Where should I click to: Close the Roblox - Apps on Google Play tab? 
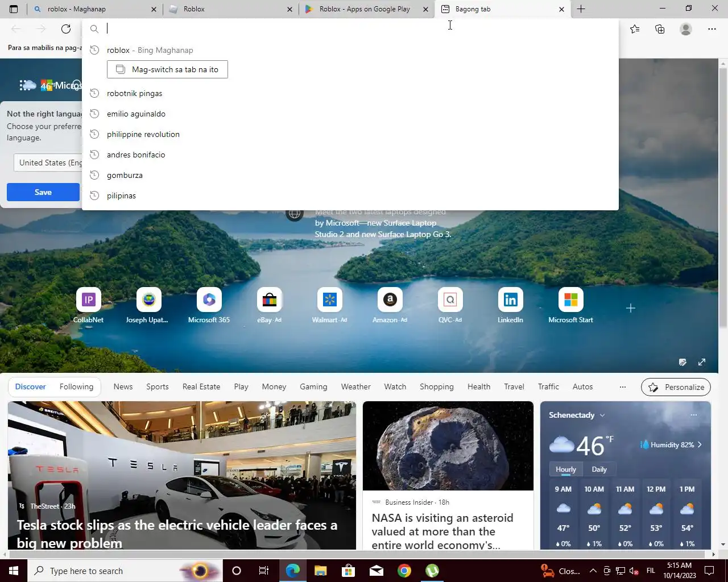pyautogui.click(x=425, y=9)
